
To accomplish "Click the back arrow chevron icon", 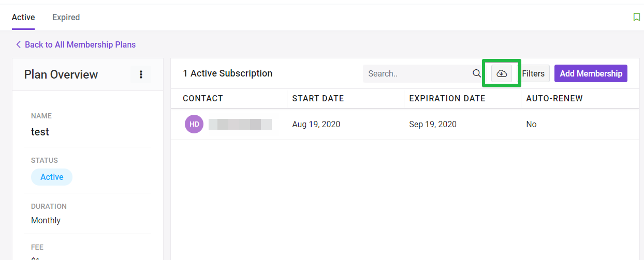I will click(x=18, y=44).
